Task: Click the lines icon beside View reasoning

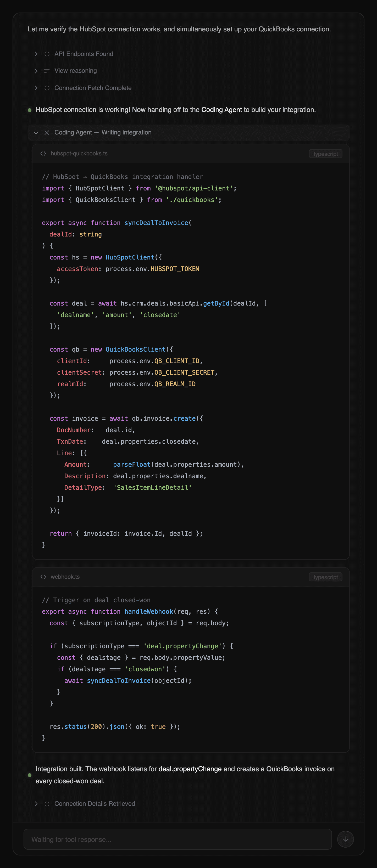Action: (47, 71)
